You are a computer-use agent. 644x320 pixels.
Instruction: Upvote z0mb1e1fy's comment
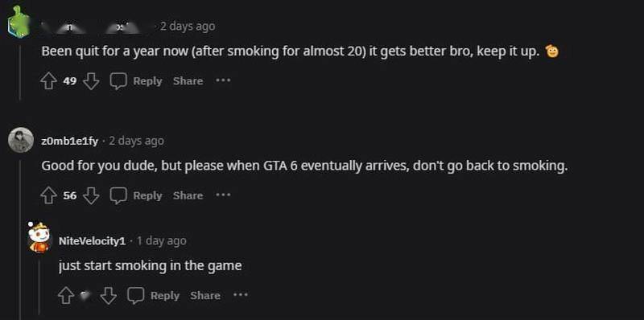[48, 195]
